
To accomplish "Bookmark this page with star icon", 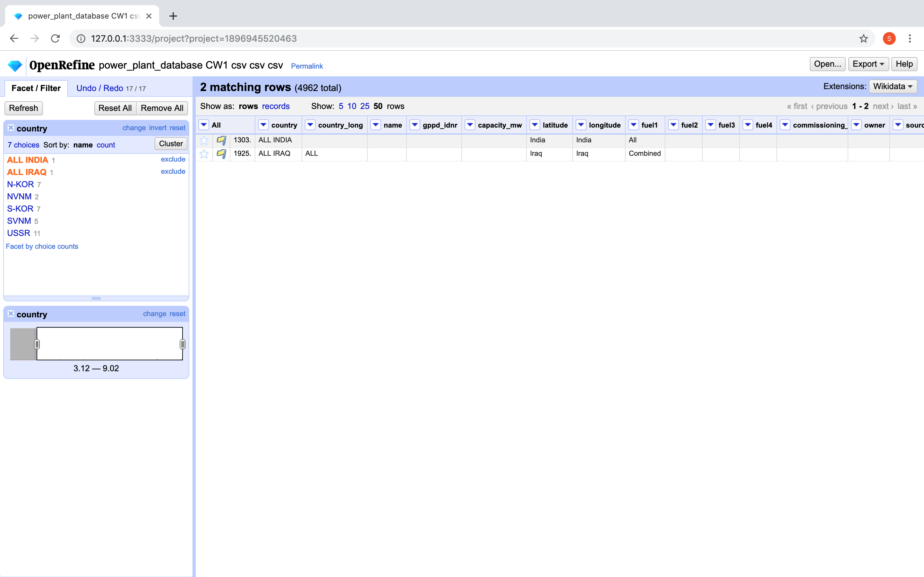I will [x=863, y=38].
